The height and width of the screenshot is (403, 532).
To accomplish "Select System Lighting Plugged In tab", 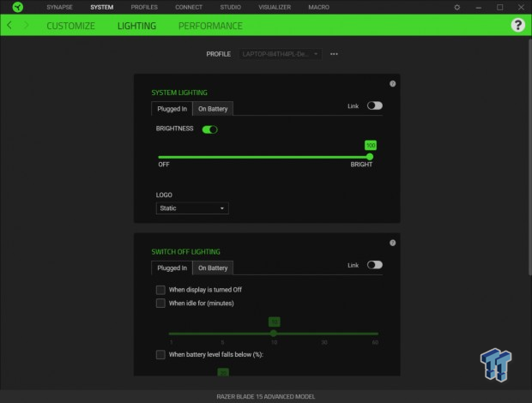I will (172, 108).
